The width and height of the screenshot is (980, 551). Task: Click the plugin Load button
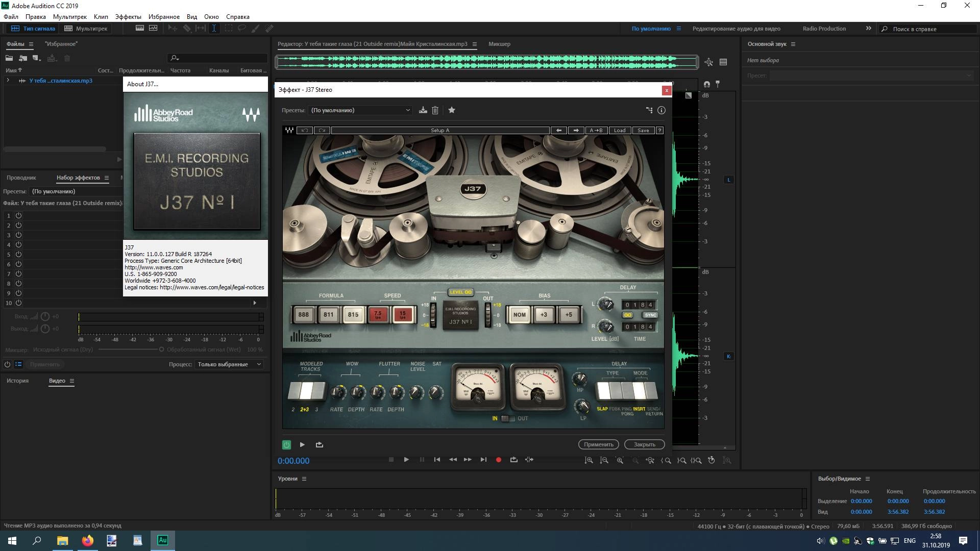point(620,131)
